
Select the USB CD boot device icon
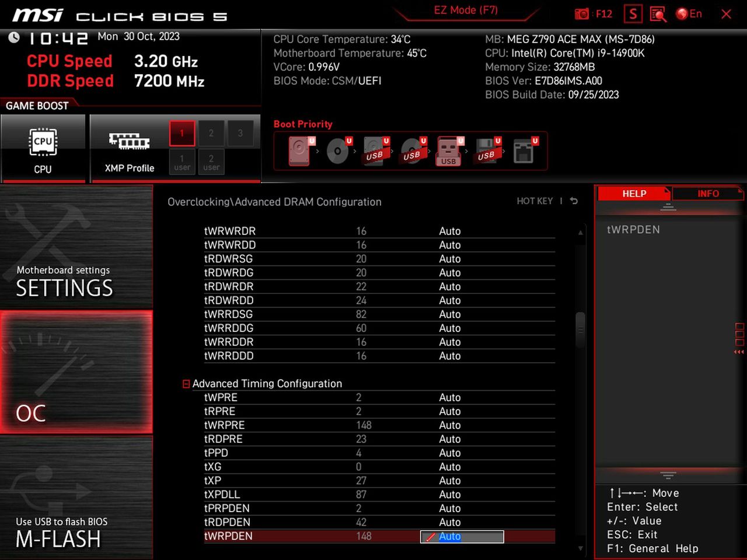click(412, 151)
